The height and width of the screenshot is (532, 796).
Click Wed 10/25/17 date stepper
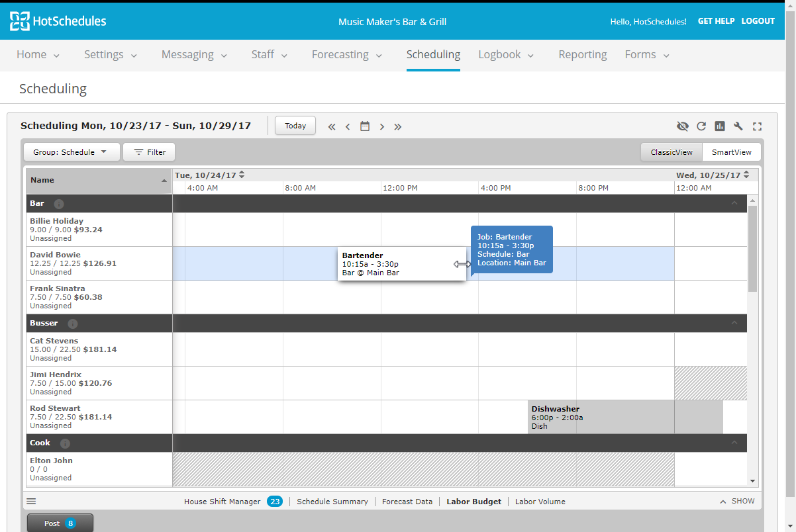pos(746,175)
